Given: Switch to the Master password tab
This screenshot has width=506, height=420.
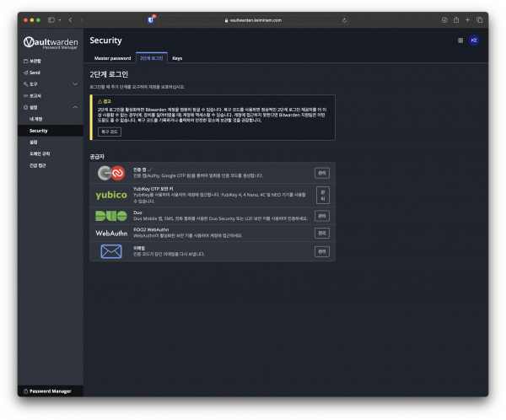Looking at the screenshot, I should (112, 58).
